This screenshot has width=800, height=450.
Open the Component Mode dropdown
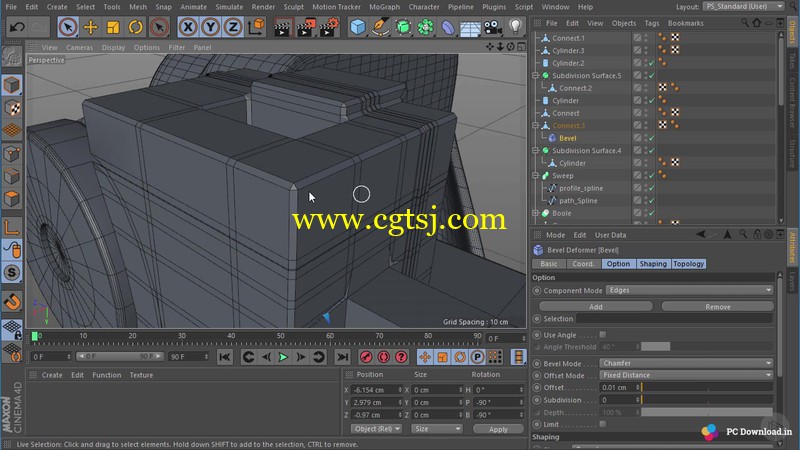[689, 290]
